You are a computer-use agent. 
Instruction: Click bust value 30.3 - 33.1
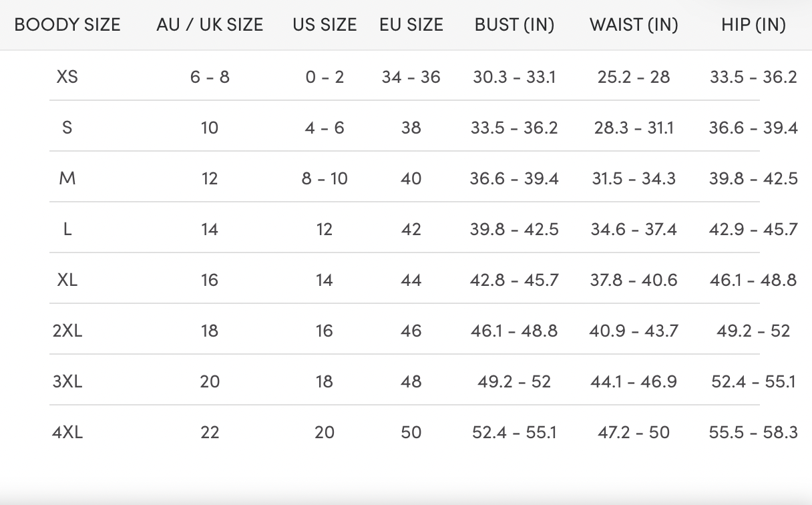[x=514, y=77]
